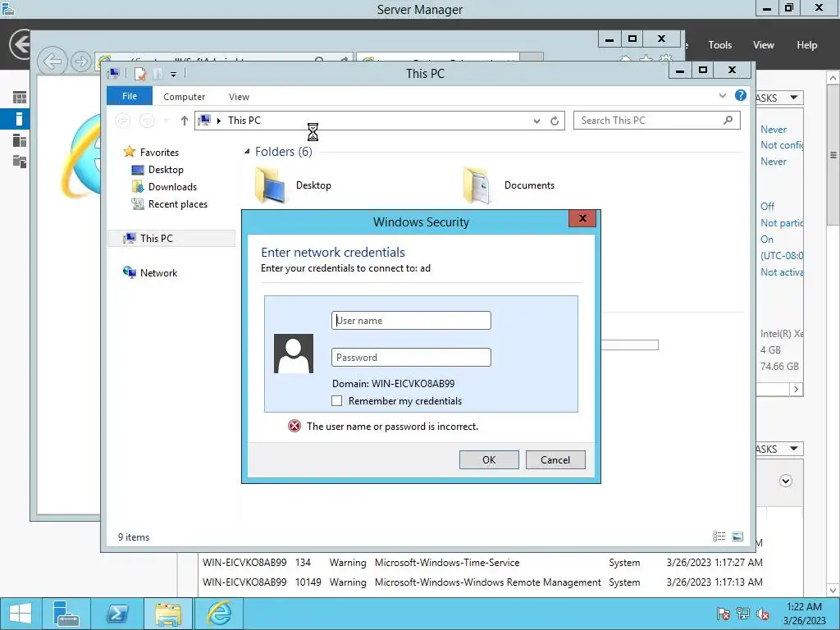Open Server Manager Tools menu
This screenshot has height=630, width=840.
click(x=719, y=45)
